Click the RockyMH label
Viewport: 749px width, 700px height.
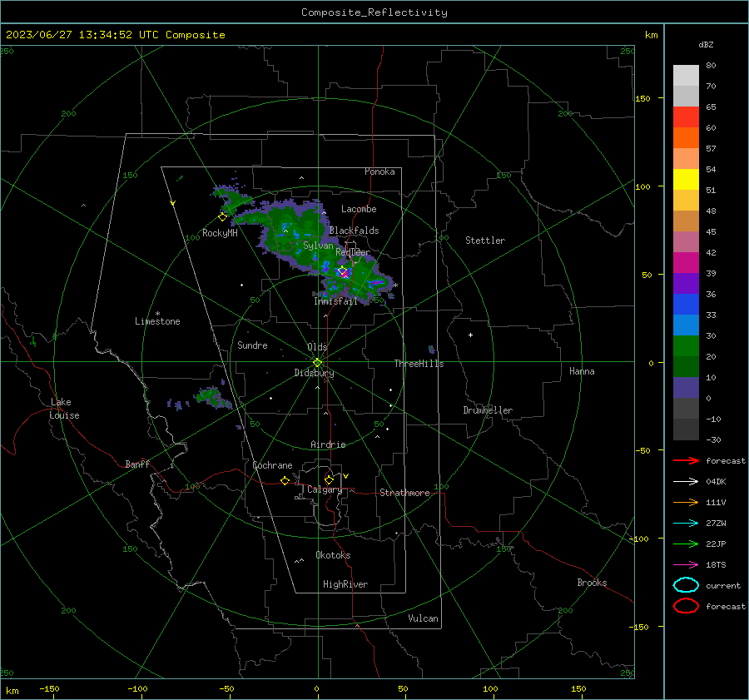point(220,233)
